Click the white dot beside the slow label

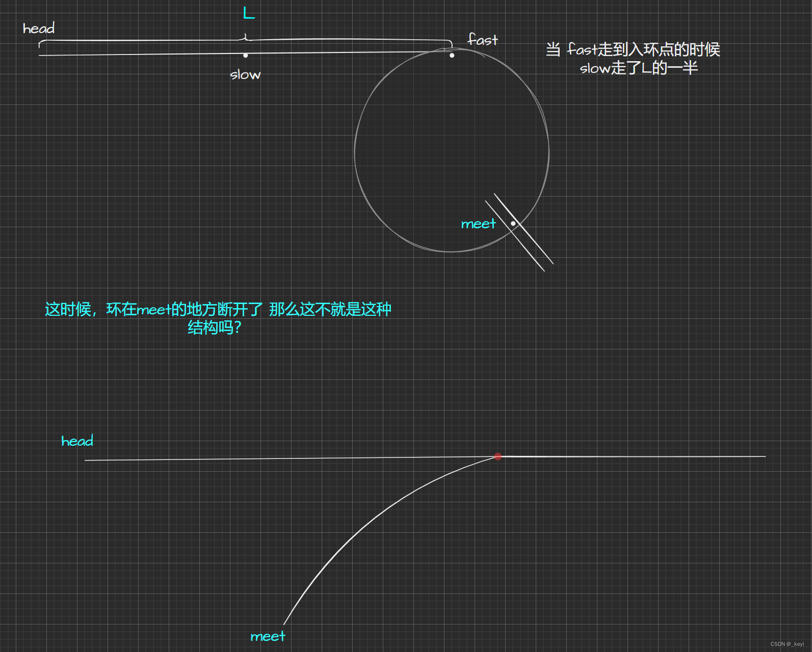point(246,56)
